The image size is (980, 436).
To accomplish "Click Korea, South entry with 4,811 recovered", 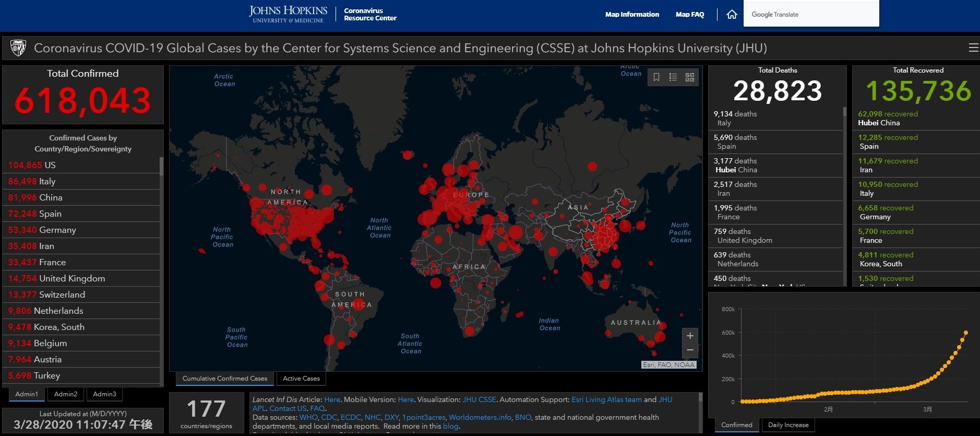I will [917, 260].
